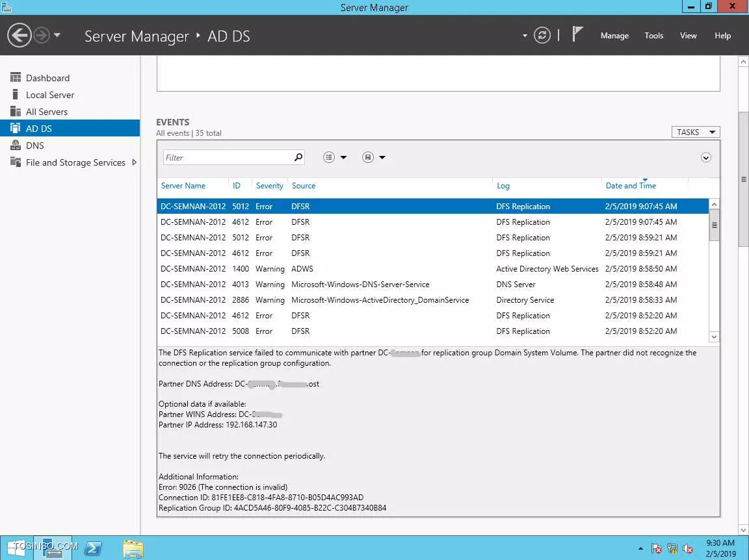Select Local Server in the sidebar

click(70, 95)
